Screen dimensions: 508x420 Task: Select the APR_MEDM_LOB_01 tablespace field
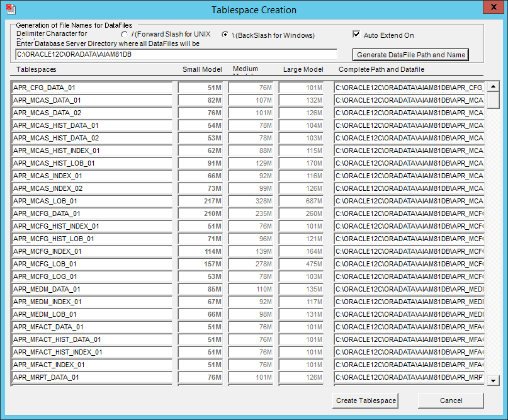tap(92, 315)
